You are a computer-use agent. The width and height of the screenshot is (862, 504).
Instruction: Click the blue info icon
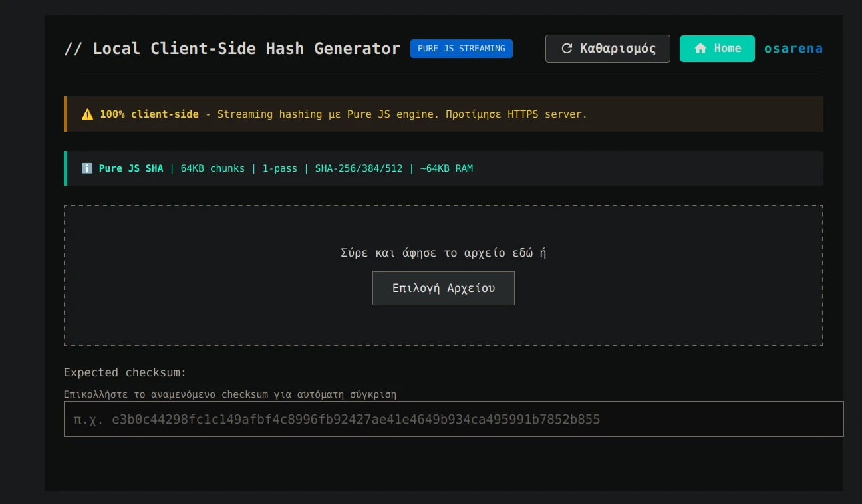(x=87, y=168)
